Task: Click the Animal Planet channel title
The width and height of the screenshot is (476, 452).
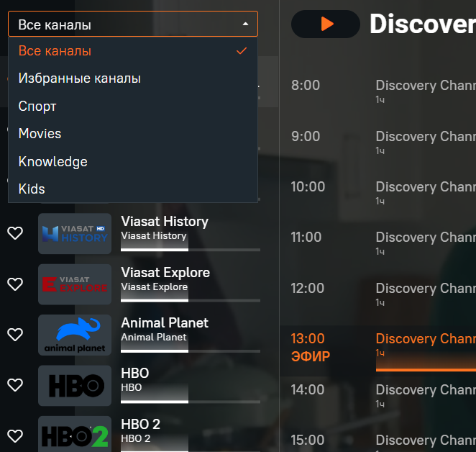Action: [165, 323]
